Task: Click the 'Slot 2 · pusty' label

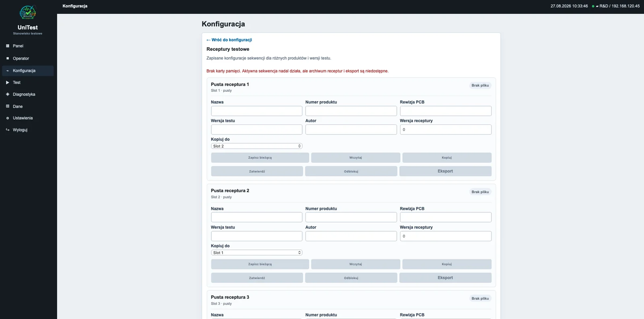Action: point(221,197)
